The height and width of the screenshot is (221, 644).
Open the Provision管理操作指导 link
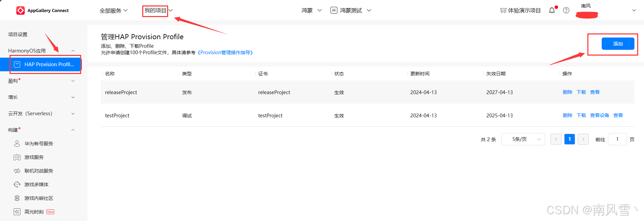pos(225,53)
